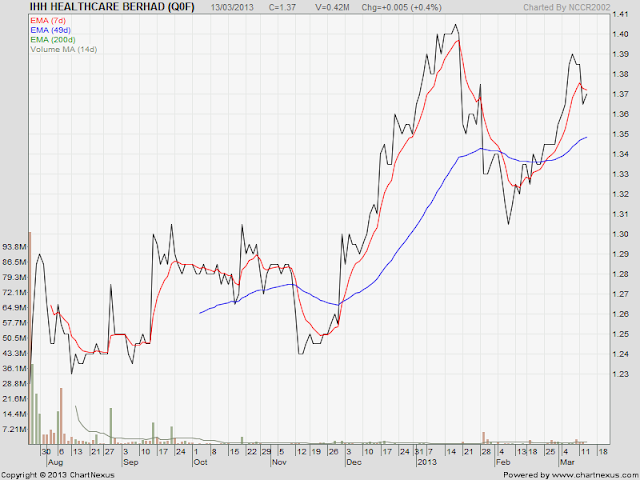Click the 1.41 price axis label
The height and width of the screenshot is (480, 640).
(620, 14)
